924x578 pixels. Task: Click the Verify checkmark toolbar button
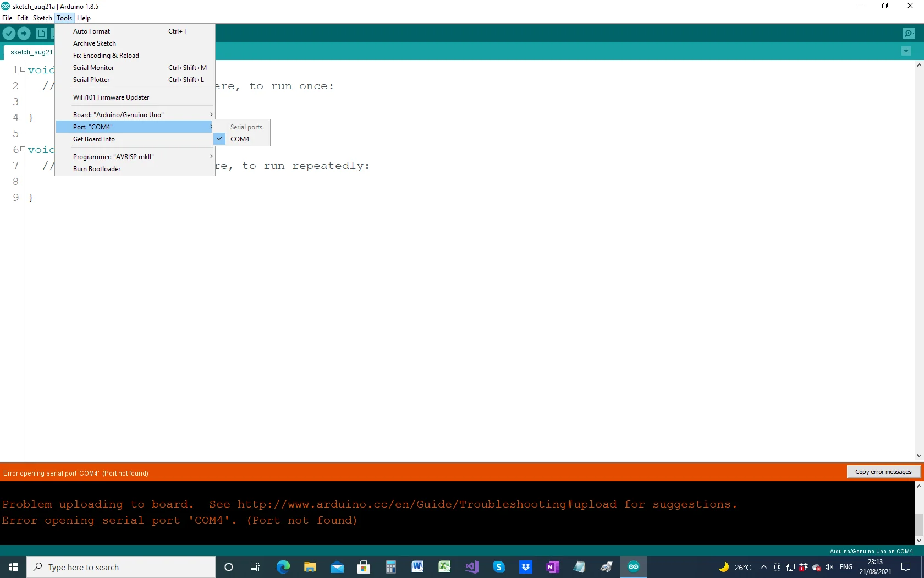[x=9, y=33]
